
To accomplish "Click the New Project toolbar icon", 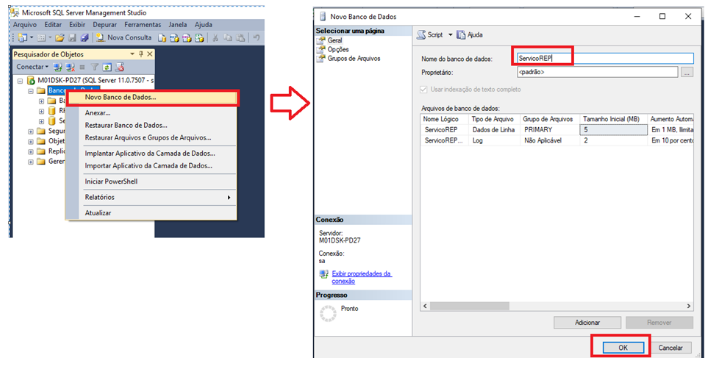I will [22, 38].
